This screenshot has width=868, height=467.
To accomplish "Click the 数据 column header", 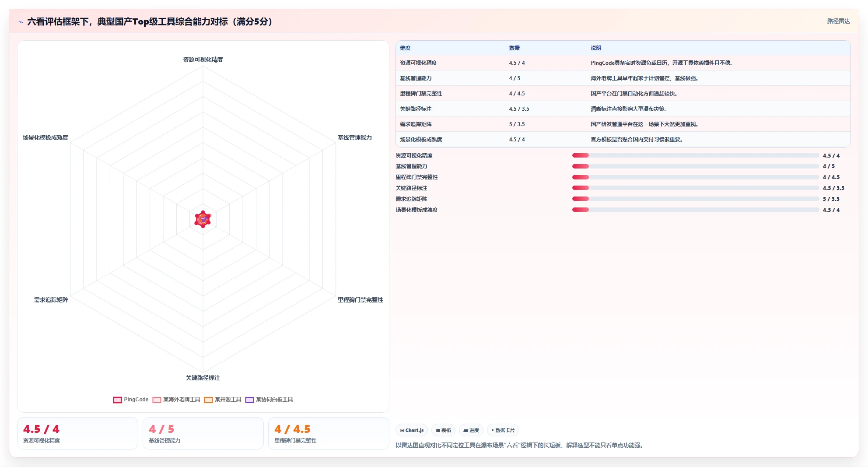I will click(514, 48).
